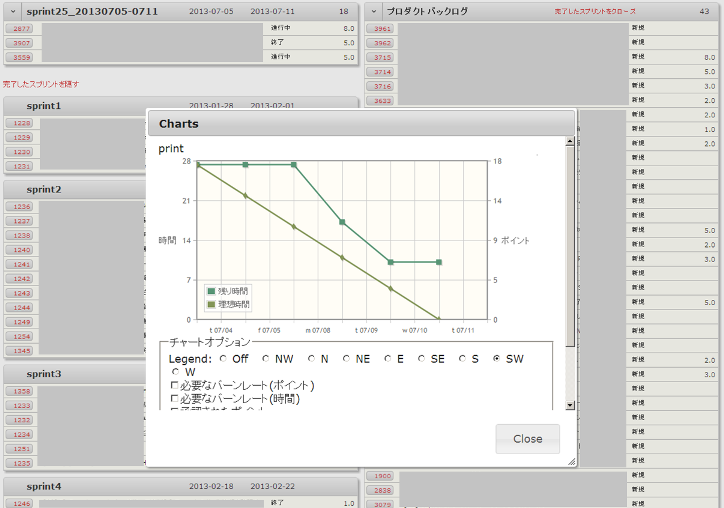Open story 3714 in the product backlog
This screenshot has height=508, width=724.
pos(382,72)
